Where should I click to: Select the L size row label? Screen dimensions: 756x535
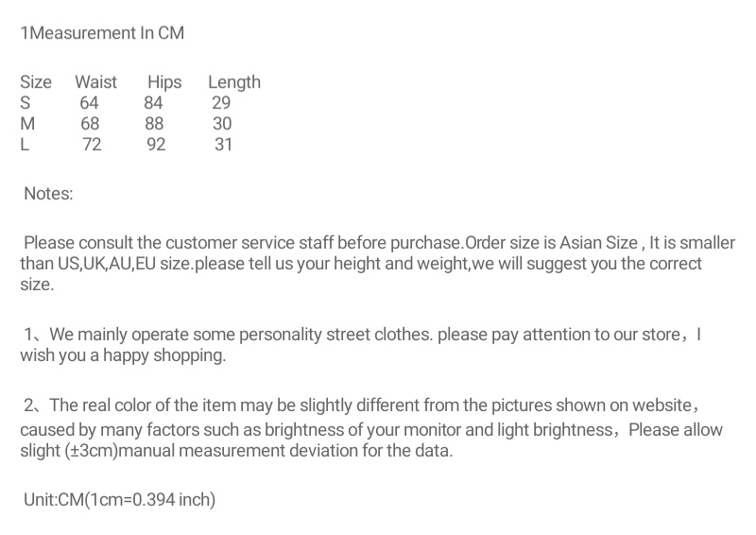(x=25, y=145)
